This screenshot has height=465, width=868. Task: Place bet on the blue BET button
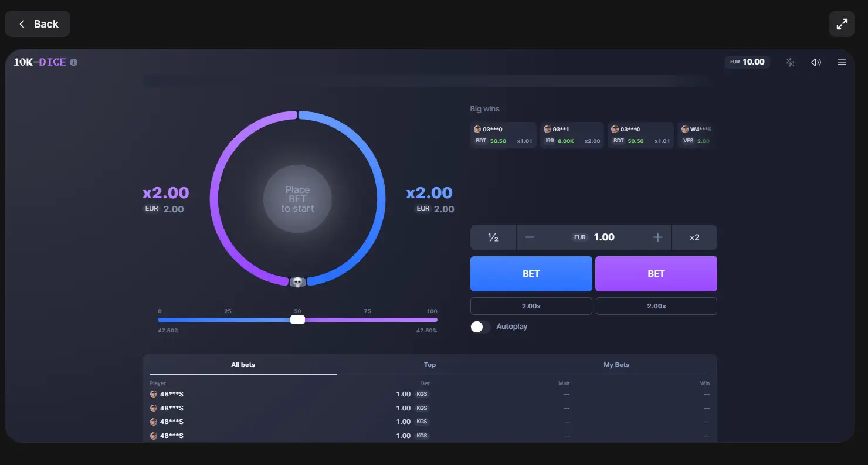pyautogui.click(x=531, y=274)
